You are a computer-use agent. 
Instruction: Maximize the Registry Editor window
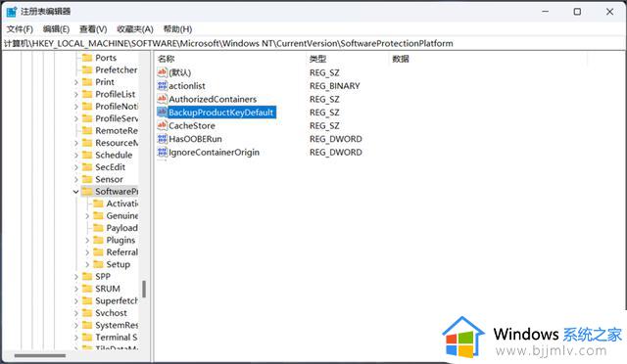pyautogui.click(x=577, y=12)
